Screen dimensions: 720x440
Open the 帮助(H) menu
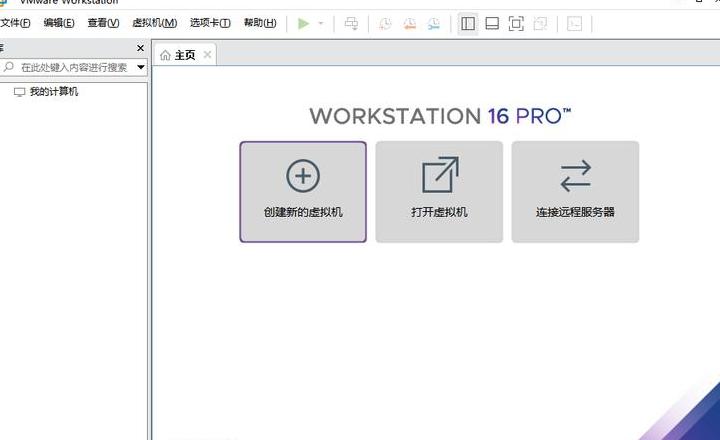(x=260, y=23)
